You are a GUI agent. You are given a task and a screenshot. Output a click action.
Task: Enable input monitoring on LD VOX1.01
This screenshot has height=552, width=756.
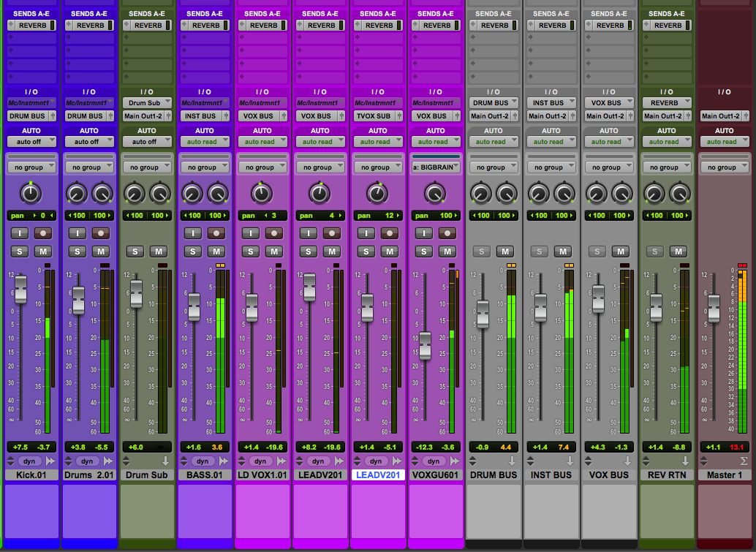(250, 233)
